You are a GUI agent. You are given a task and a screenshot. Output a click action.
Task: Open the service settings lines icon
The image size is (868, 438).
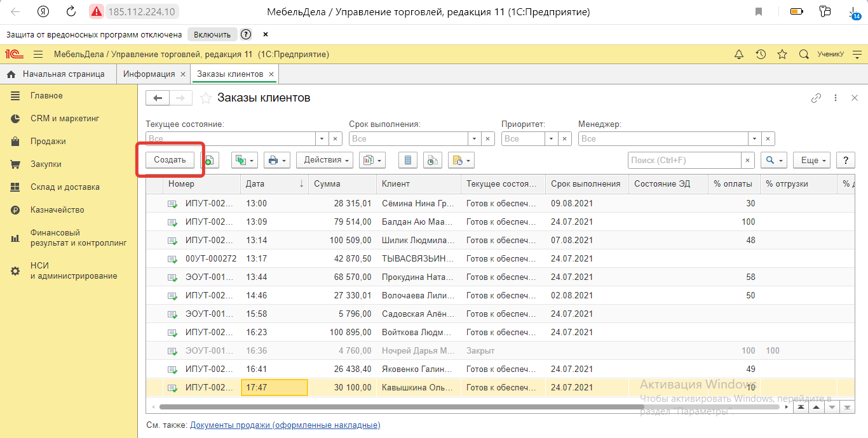coord(856,55)
